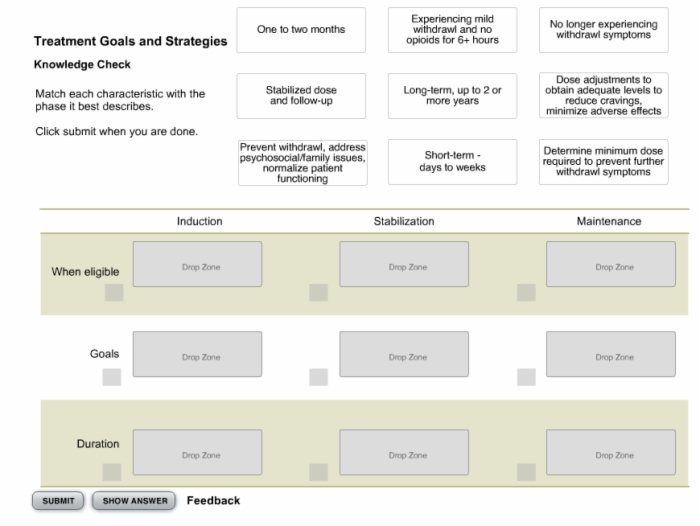Viewport: 700px width, 526px height.
Task: Click the Maintenance 'Duration' drop zone
Action: pos(611,452)
